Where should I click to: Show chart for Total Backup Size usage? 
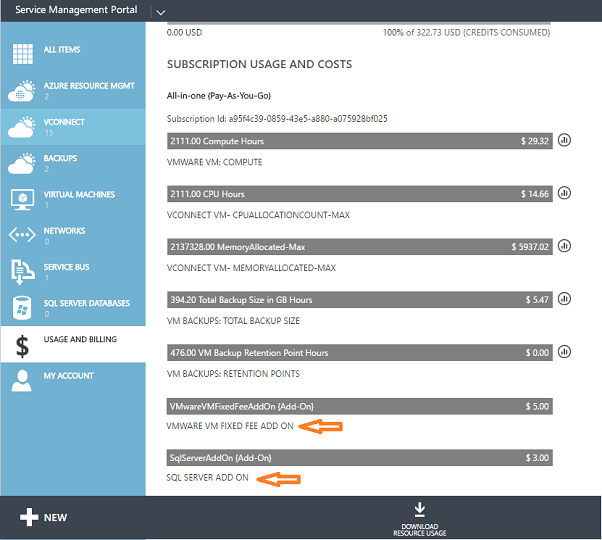pyautogui.click(x=564, y=299)
